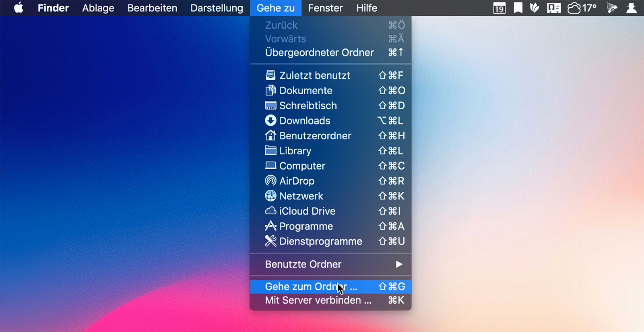
Task: Click the user silhouette menu bar icon
Action: click(x=632, y=8)
